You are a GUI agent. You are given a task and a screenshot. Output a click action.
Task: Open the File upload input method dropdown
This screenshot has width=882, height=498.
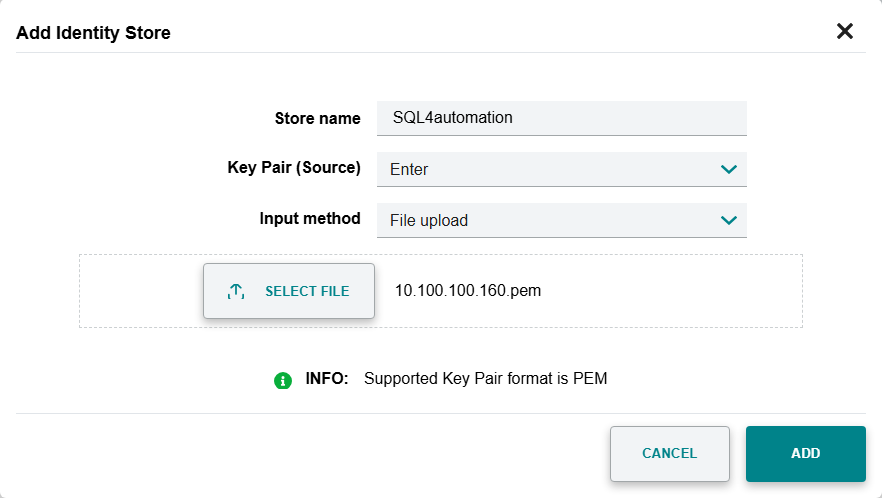pyautogui.click(x=561, y=221)
